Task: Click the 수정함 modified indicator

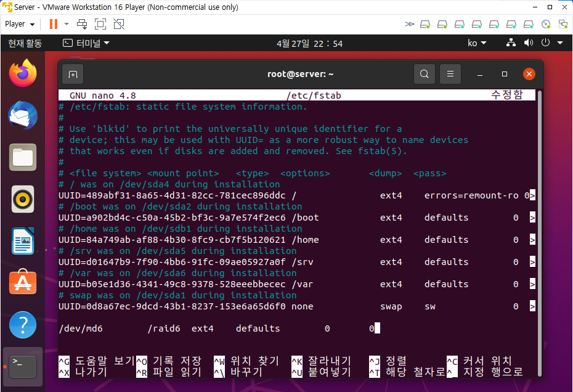Action: pyautogui.click(x=507, y=95)
